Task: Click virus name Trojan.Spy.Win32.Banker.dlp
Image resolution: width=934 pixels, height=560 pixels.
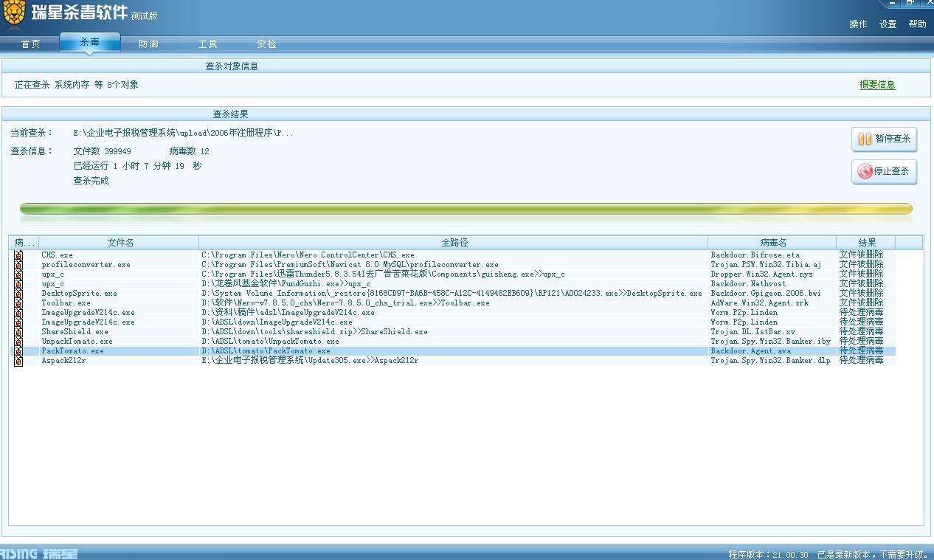Action: [x=771, y=361]
